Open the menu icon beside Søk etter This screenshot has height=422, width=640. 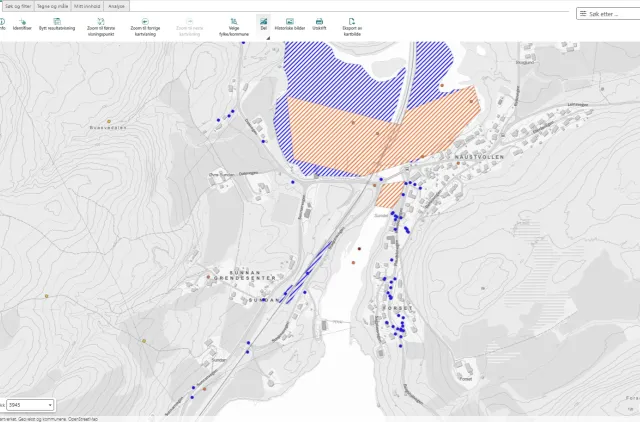tap(584, 14)
